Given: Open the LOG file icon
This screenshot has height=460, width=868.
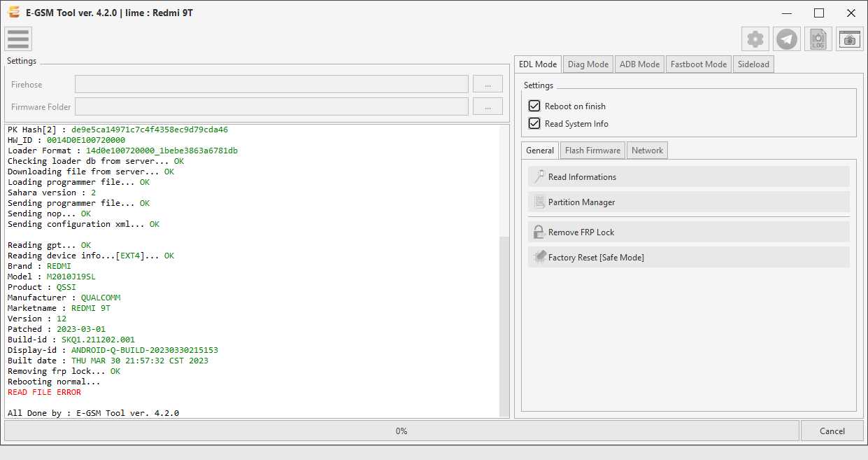Looking at the screenshot, I should click(x=818, y=39).
